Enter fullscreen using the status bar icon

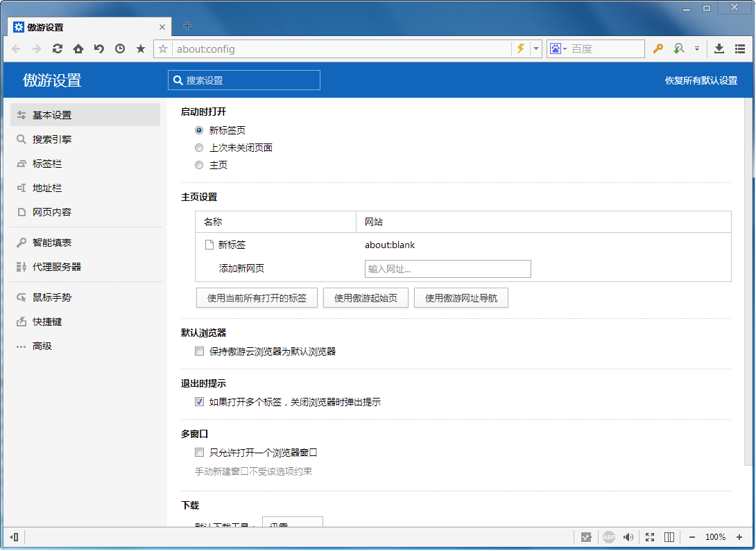click(x=650, y=536)
